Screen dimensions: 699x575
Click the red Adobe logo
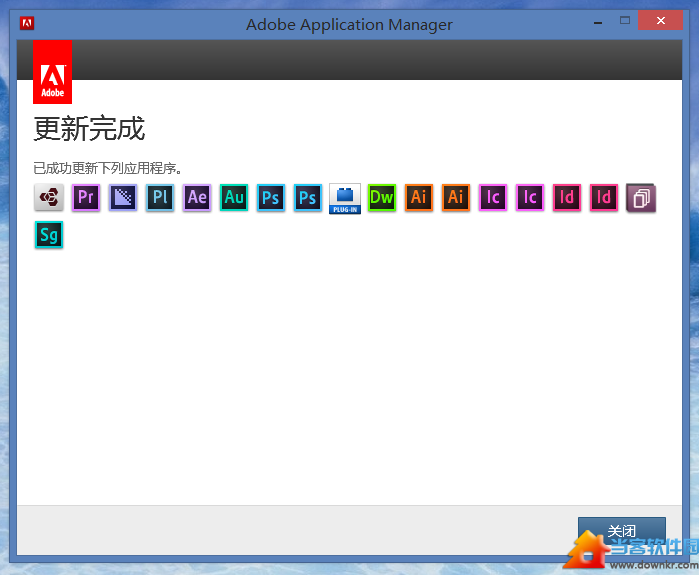tap(52, 72)
